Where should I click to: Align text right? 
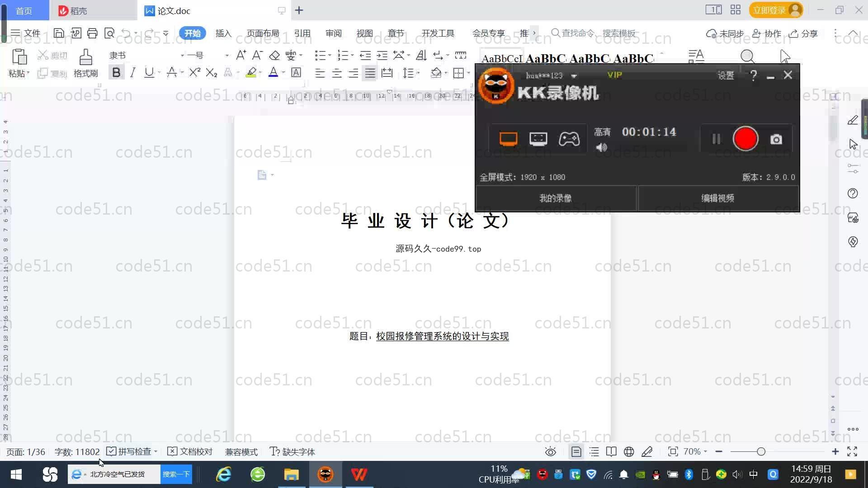(x=354, y=73)
